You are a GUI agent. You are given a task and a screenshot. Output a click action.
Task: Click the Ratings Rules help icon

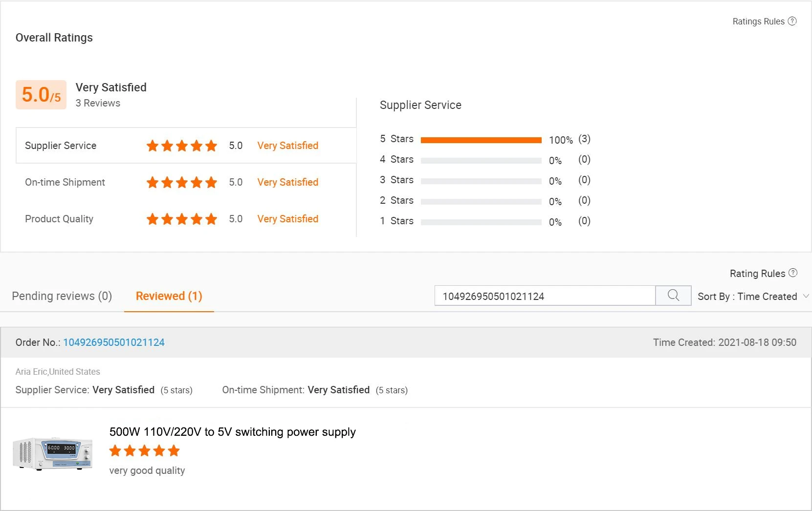tap(792, 21)
